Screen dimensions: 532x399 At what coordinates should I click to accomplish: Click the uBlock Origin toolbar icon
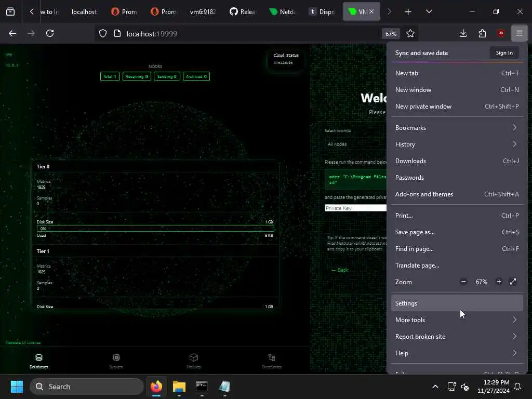point(501,33)
